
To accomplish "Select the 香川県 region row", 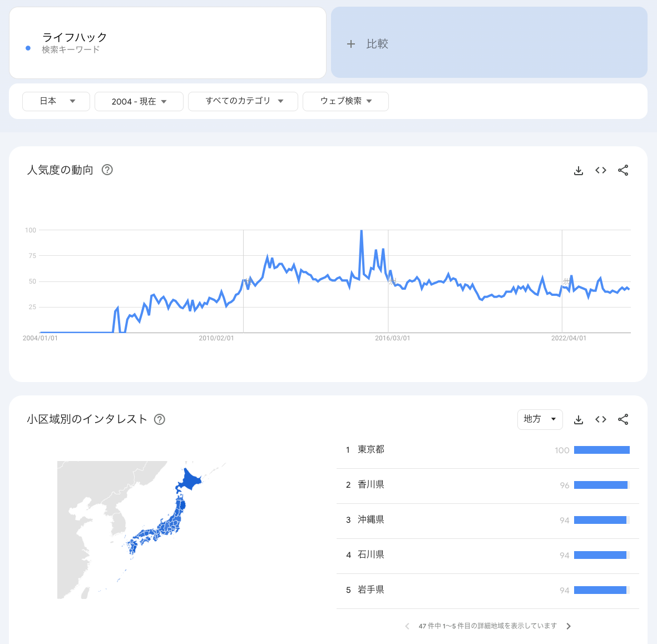I will click(488, 485).
